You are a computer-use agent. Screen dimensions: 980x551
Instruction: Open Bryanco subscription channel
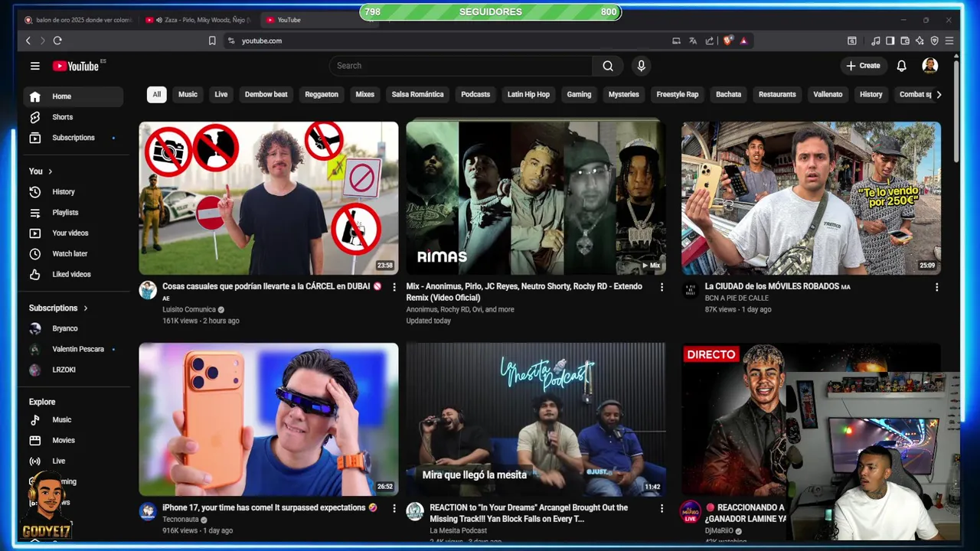(73, 329)
